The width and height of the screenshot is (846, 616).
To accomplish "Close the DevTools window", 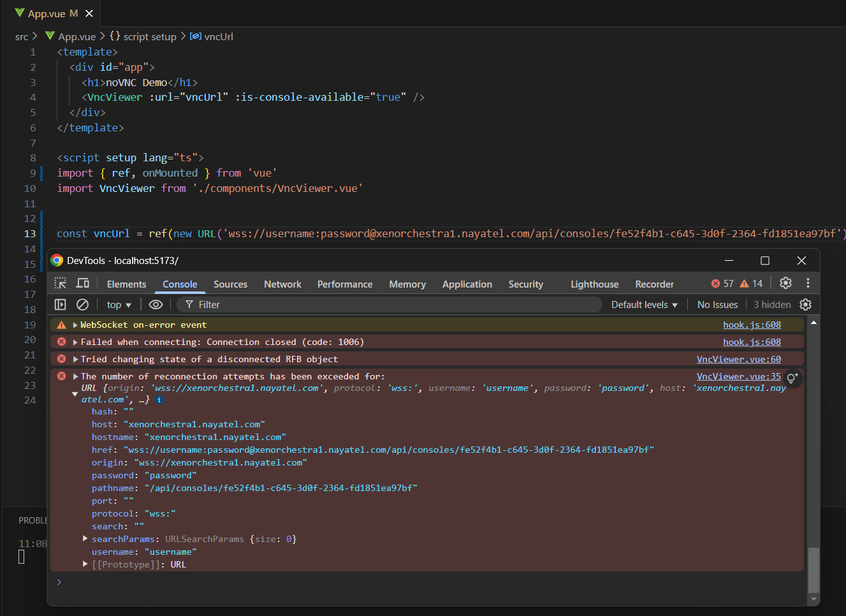I will pos(801,261).
